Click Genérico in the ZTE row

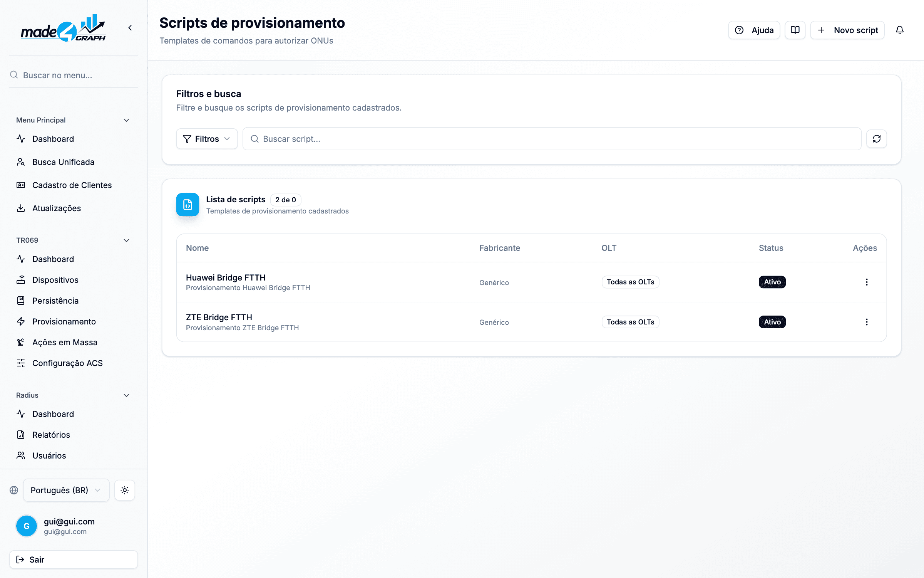[x=494, y=323]
